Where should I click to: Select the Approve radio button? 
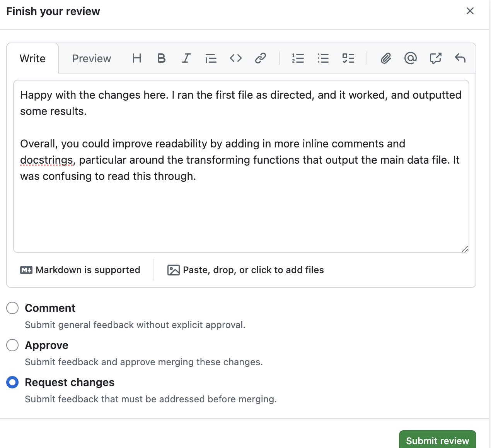point(12,345)
